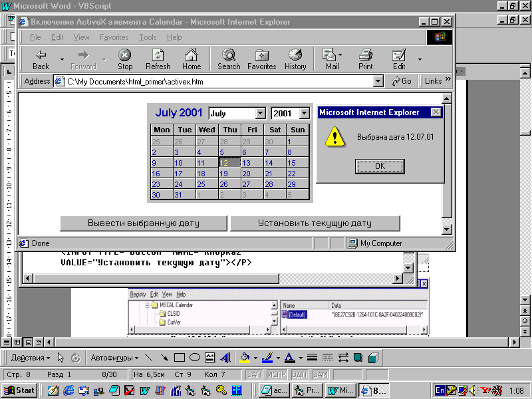Open the Line Style icon
This screenshot has height=399, width=532.
click(312, 358)
